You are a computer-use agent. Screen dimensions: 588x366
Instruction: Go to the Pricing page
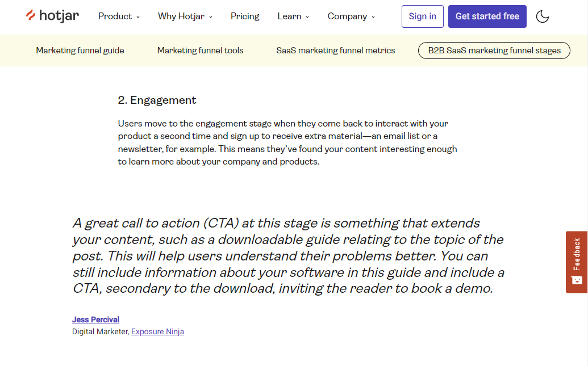click(x=245, y=16)
